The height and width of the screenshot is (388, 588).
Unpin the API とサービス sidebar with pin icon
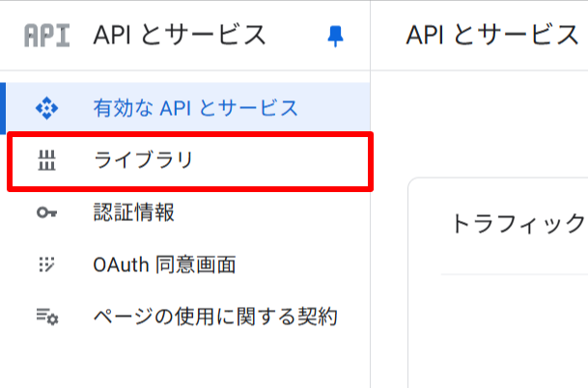click(335, 37)
